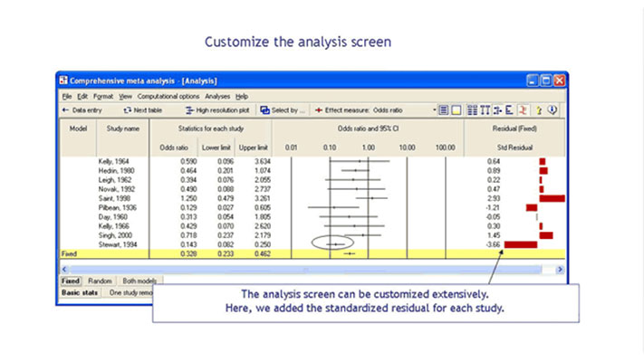The height and width of the screenshot is (362, 644).
Task: Click the yellow highlight box icon
Action: click(x=456, y=110)
